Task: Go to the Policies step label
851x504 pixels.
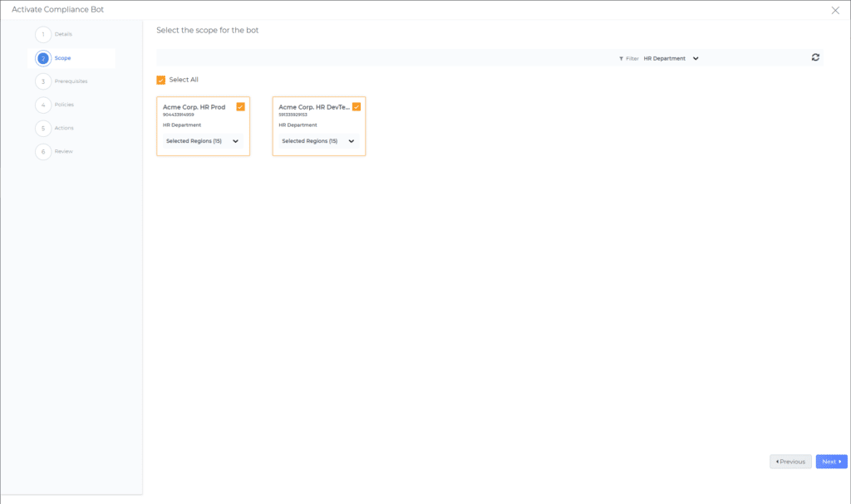Action: pyautogui.click(x=64, y=105)
